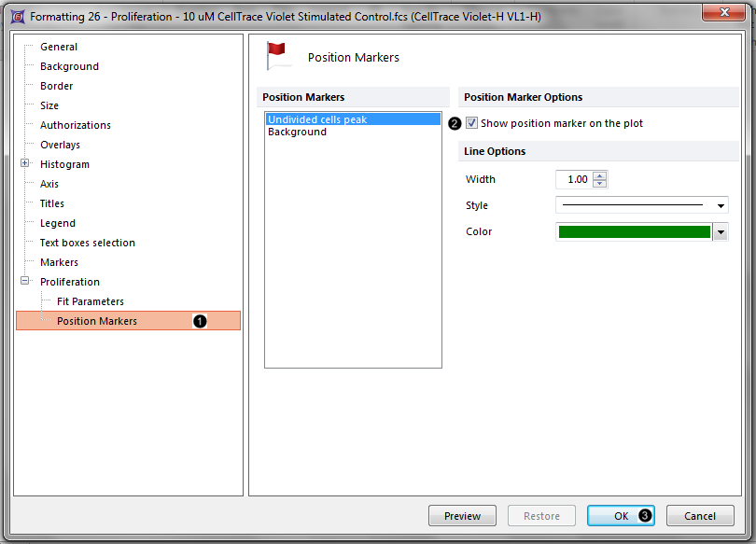Viewport: 756px width, 544px height.
Task: Toggle Show position marker on the plot
Action: [472, 123]
